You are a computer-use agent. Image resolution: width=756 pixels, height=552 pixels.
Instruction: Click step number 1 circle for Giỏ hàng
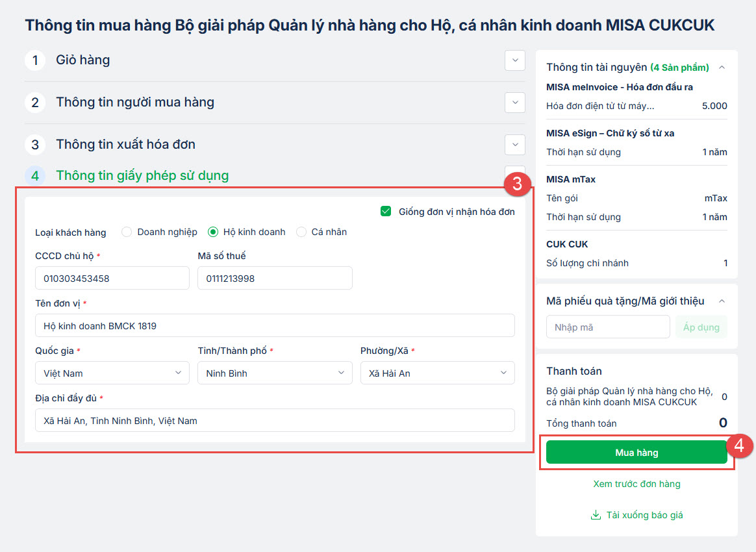35,60
